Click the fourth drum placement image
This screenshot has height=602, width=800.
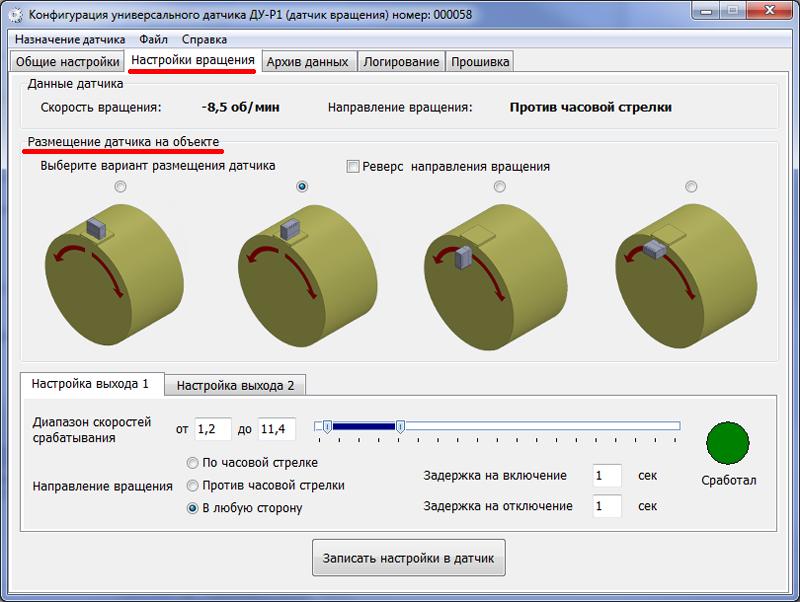(x=686, y=276)
